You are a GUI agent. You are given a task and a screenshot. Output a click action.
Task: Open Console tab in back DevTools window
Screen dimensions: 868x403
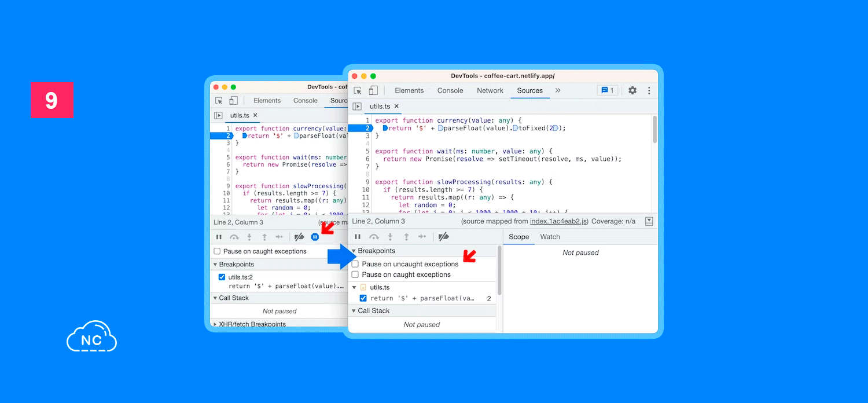(x=306, y=101)
